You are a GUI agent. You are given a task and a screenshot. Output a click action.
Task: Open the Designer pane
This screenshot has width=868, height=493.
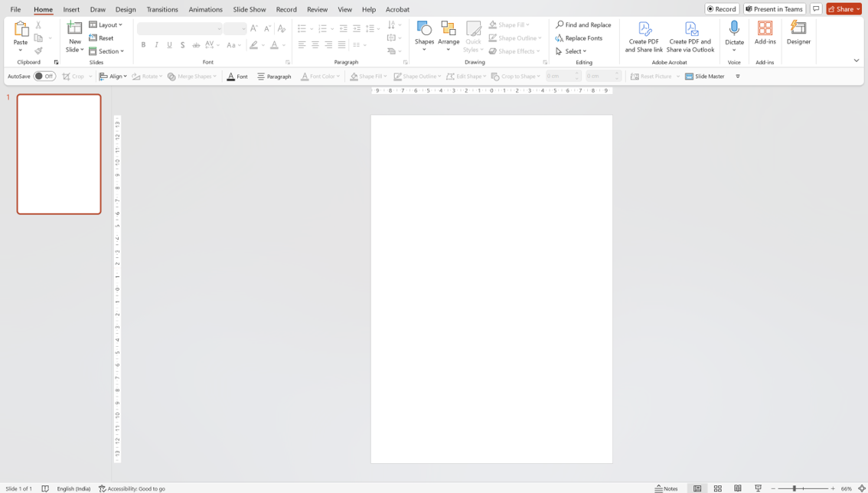tap(798, 33)
